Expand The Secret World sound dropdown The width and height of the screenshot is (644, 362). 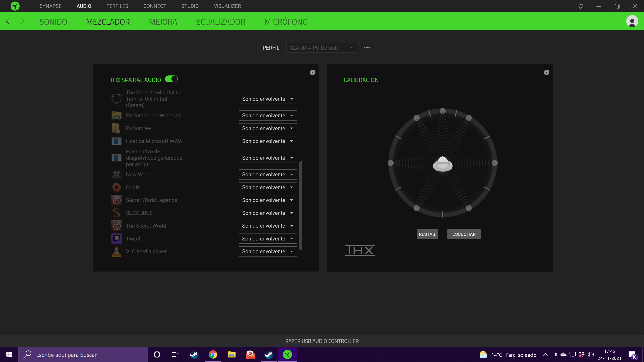268,226
